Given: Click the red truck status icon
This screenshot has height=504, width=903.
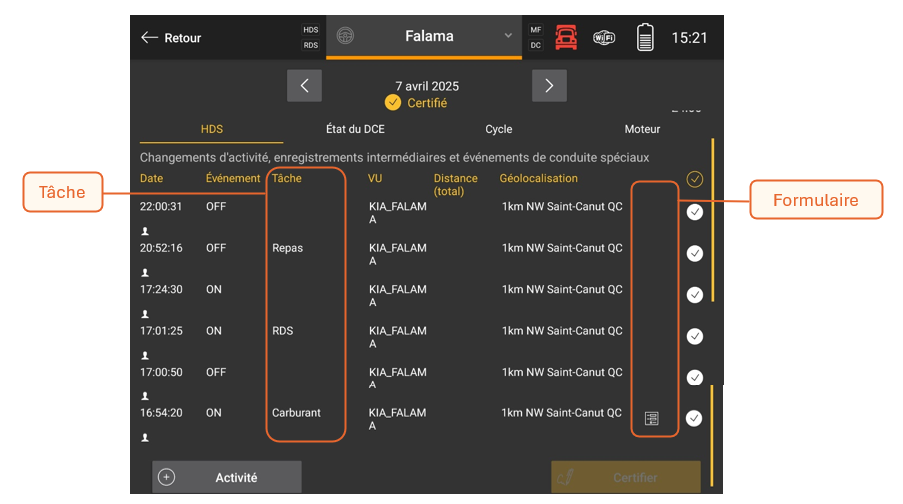Looking at the screenshot, I should pos(566,38).
